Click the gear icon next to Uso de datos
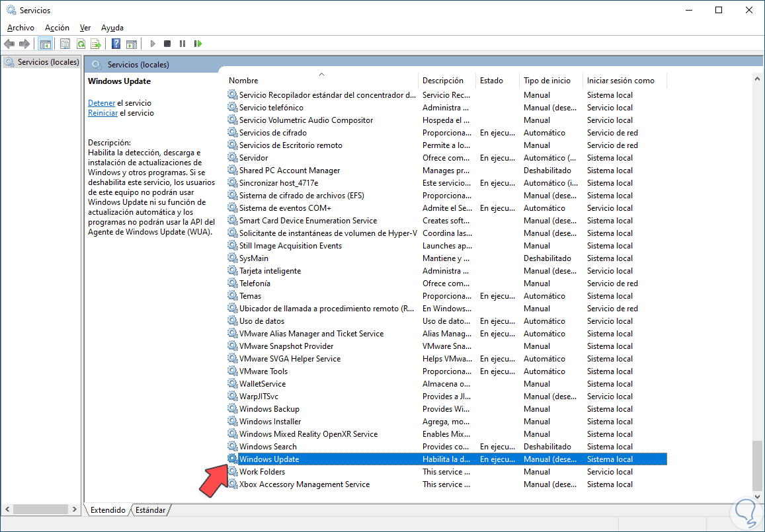 pyautogui.click(x=233, y=321)
